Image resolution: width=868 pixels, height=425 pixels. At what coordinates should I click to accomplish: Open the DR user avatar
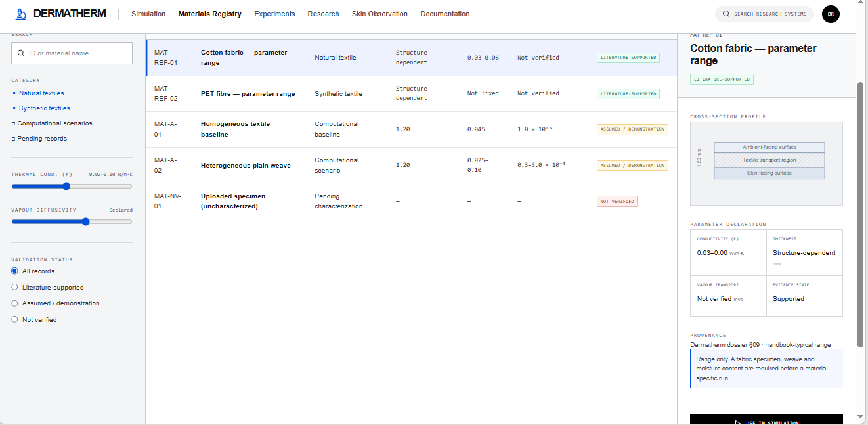click(x=831, y=14)
